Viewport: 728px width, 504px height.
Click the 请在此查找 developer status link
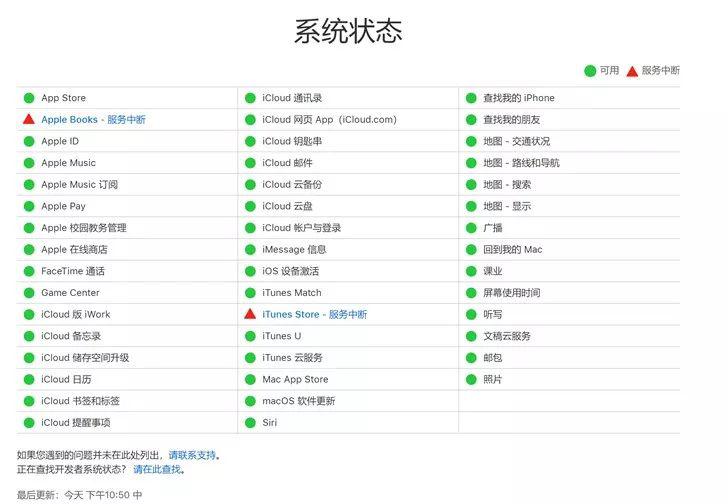157,469
